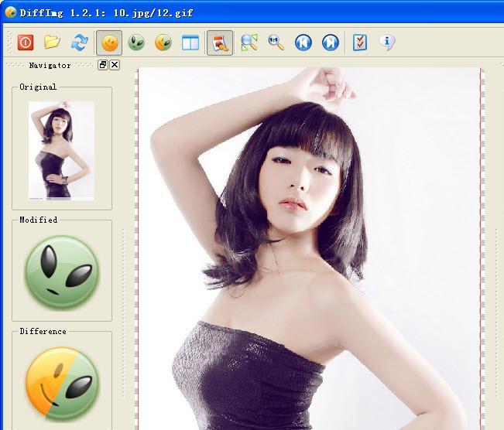504x430 pixels.
Task: Click the main image of the woman
Action: point(310,247)
